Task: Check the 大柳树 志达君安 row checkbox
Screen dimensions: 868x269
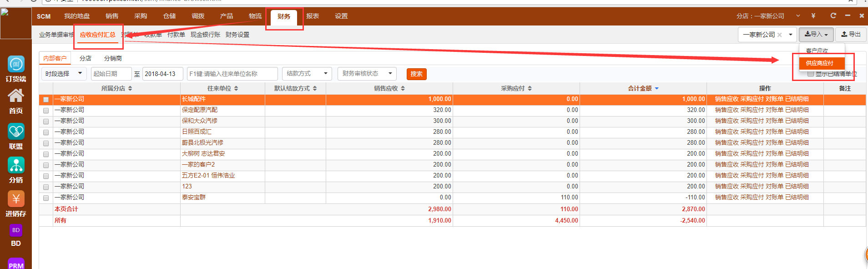Action: (x=46, y=154)
